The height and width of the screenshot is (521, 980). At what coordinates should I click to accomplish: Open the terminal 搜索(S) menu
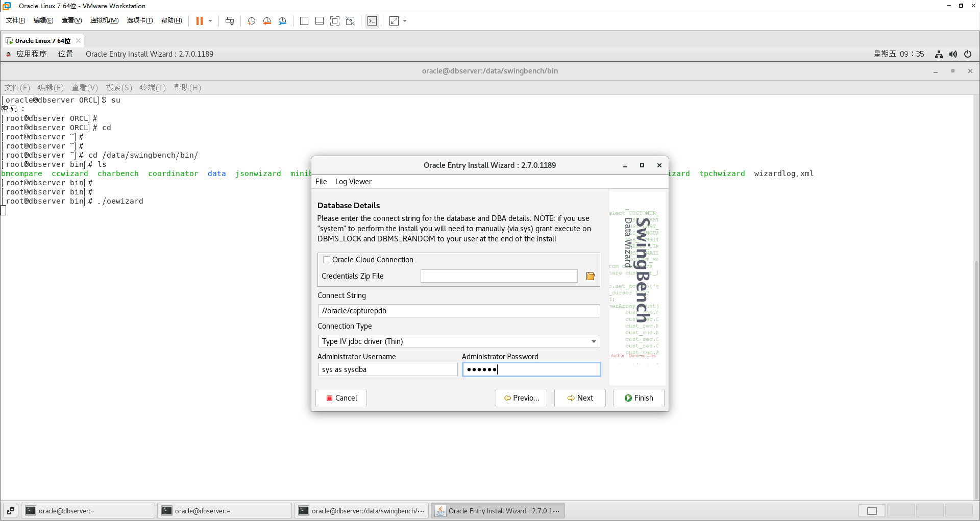pyautogui.click(x=119, y=88)
